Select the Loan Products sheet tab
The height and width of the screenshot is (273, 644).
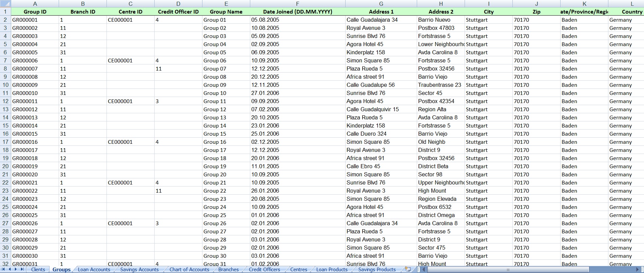coord(332,270)
